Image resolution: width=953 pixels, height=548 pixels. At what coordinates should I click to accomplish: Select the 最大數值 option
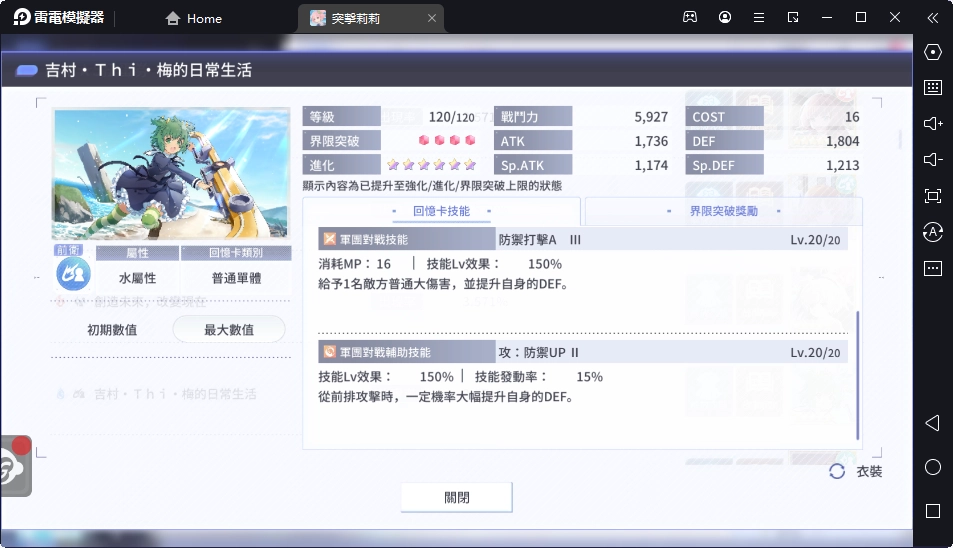[x=229, y=329]
